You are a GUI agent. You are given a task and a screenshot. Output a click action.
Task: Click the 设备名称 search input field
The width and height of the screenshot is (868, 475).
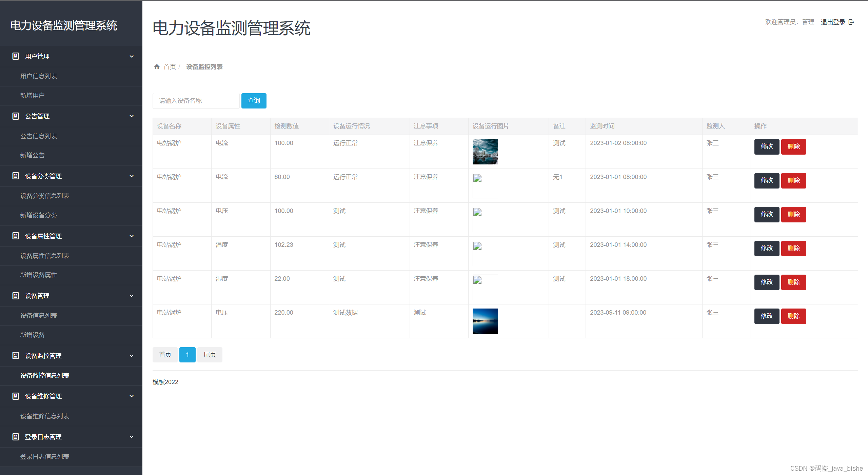point(196,101)
